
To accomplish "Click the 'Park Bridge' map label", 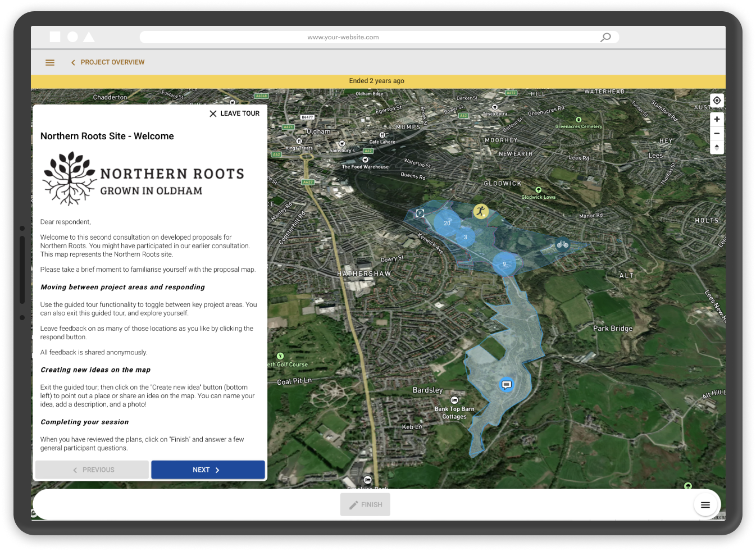I will coord(613,329).
